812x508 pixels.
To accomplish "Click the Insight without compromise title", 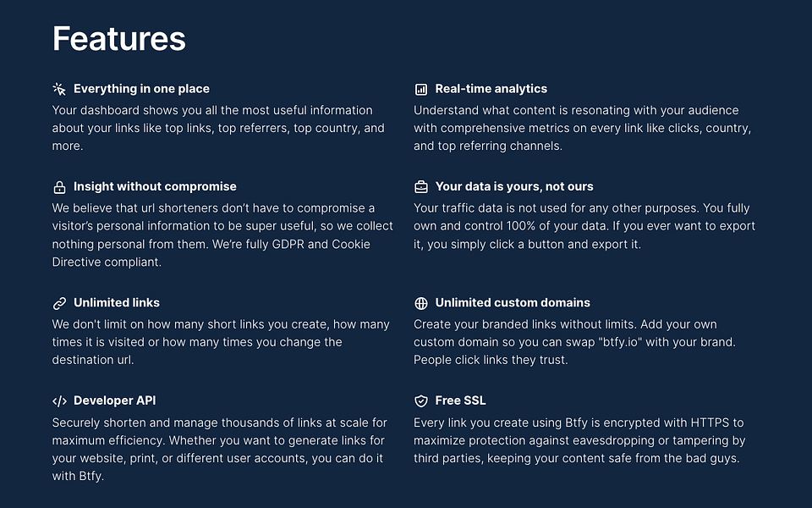I will [155, 186].
